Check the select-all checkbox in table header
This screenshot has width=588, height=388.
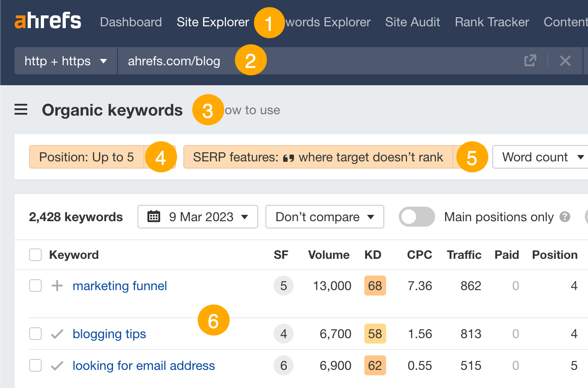(x=35, y=254)
